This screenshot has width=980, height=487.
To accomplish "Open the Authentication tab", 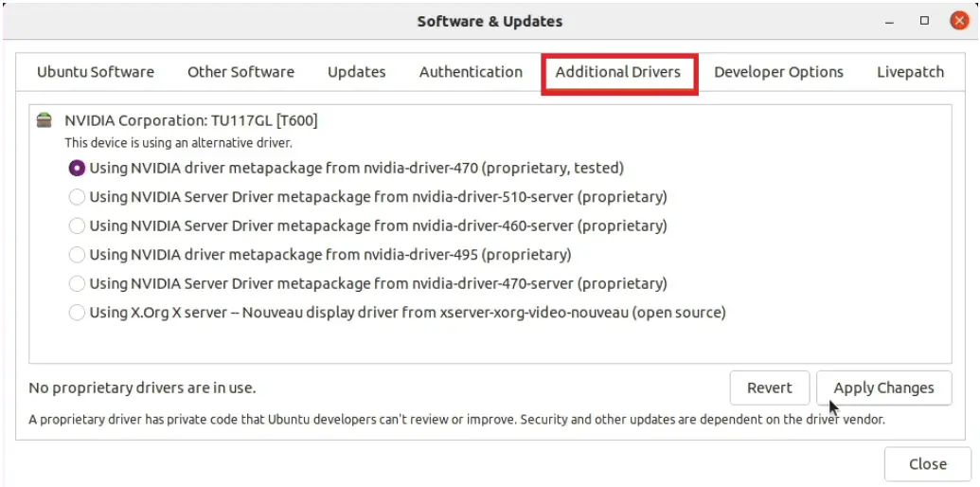I will click(471, 72).
